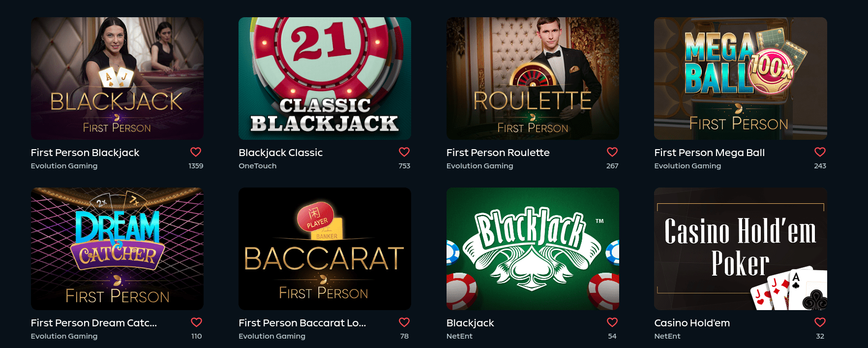Click the heart under First Person Dream Catcher
The height and width of the screenshot is (348, 868).
tap(197, 322)
